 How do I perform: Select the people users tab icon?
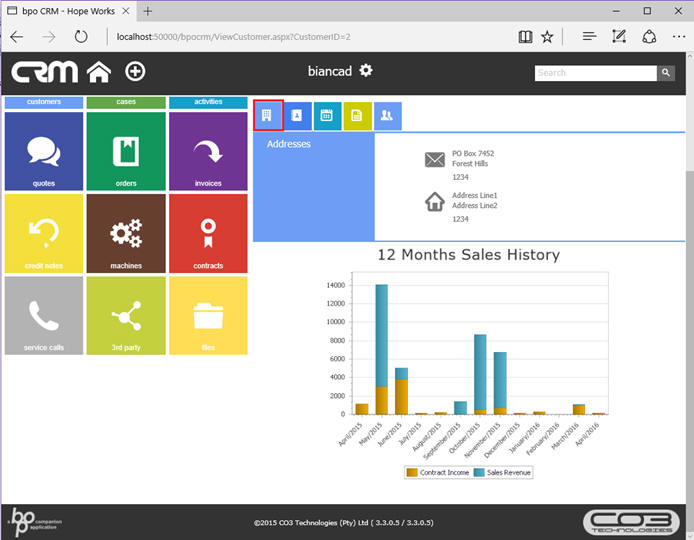[x=387, y=116]
